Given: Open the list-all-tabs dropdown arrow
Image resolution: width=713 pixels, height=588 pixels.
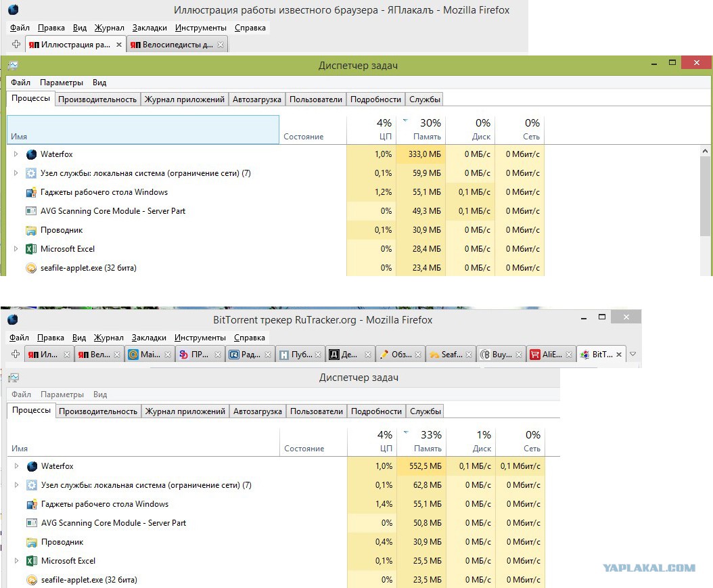Looking at the screenshot, I should tap(632, 354).
